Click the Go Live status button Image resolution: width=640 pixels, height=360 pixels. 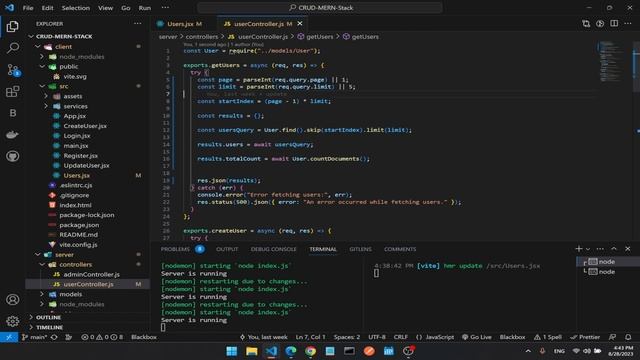[477, 337]
